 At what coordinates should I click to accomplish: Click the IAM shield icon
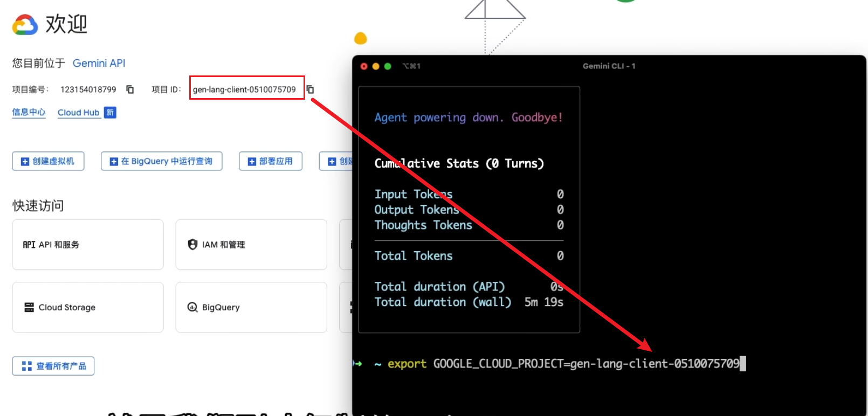pos(192,245)
